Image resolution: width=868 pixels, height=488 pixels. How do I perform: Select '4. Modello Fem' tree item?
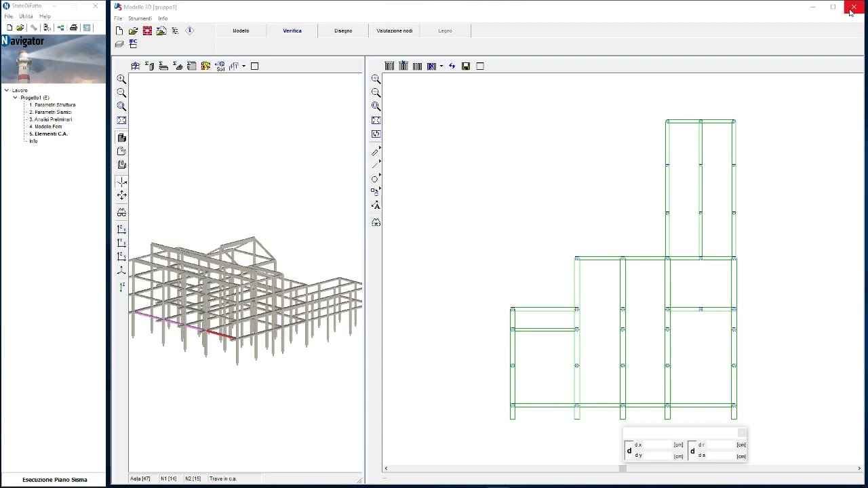click(x=45, y=127)
